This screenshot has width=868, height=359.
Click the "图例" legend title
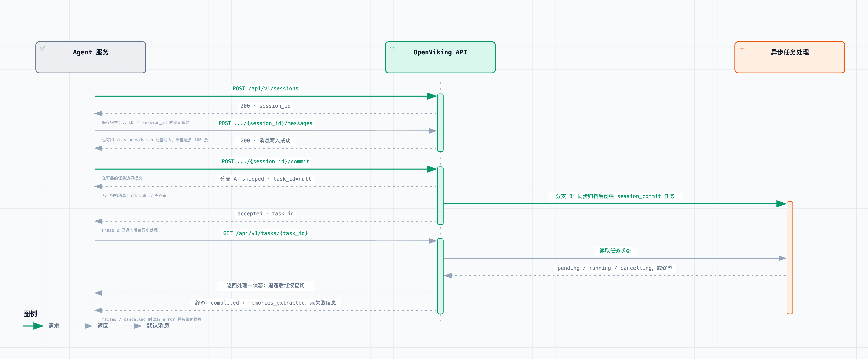pyautogui.click(x=30, y=314)
